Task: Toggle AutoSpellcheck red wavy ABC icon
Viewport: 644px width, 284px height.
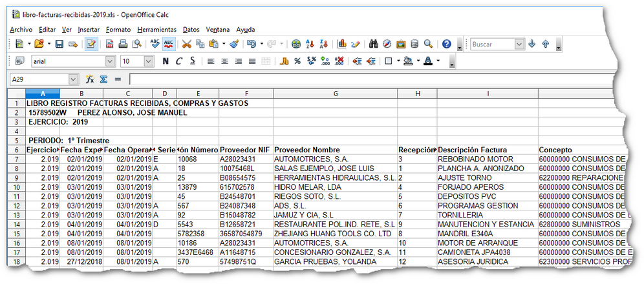Action: point(169,44)
